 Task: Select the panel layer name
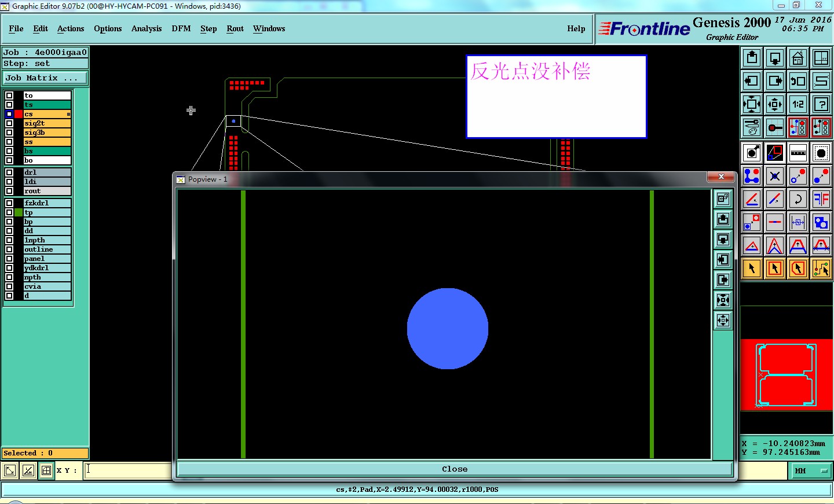click(x=47, y=259)
